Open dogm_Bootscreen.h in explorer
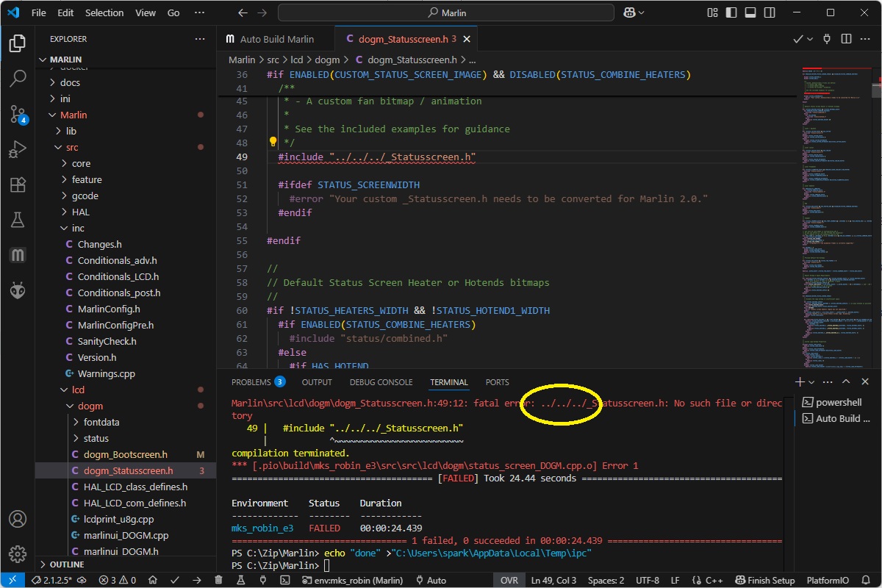 click(125, 454)
